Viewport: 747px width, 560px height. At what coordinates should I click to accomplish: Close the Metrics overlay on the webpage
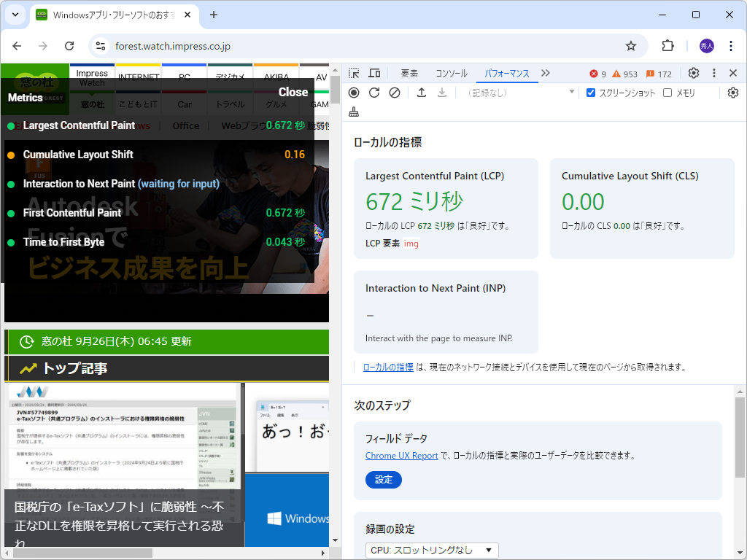pos(293,93)
